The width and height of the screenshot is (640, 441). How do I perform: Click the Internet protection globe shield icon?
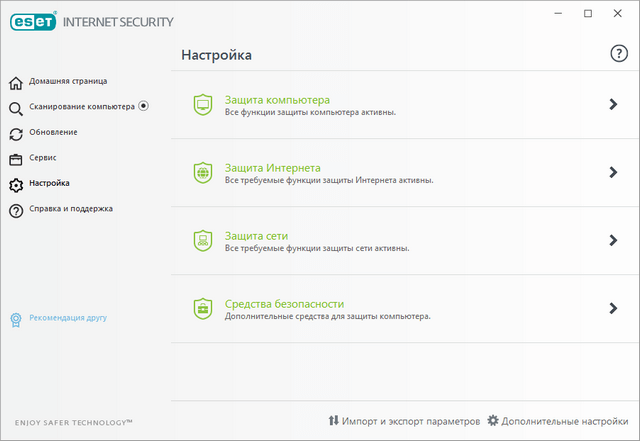(x=203, y=172)
